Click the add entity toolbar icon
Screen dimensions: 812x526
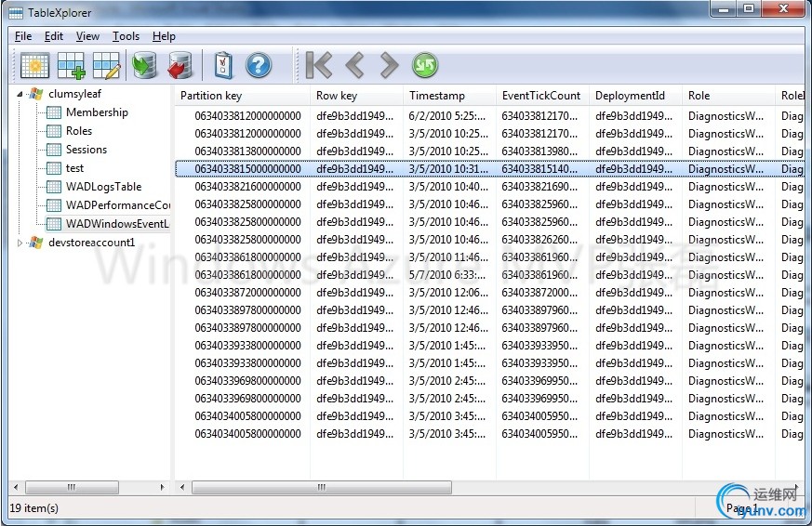coord(71,66)
